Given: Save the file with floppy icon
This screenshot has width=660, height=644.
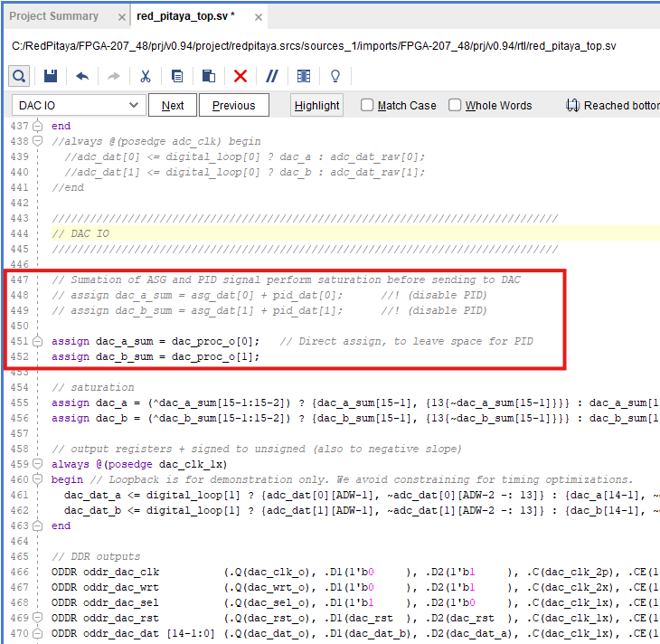Looking at the screenshot, I should [x=51, y=76].
